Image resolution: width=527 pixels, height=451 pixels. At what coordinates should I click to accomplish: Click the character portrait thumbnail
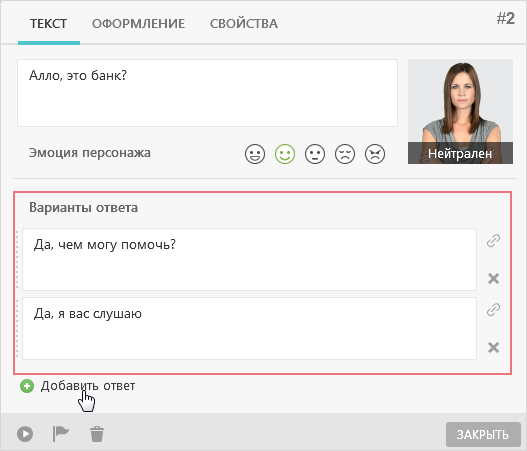(460, 112)
